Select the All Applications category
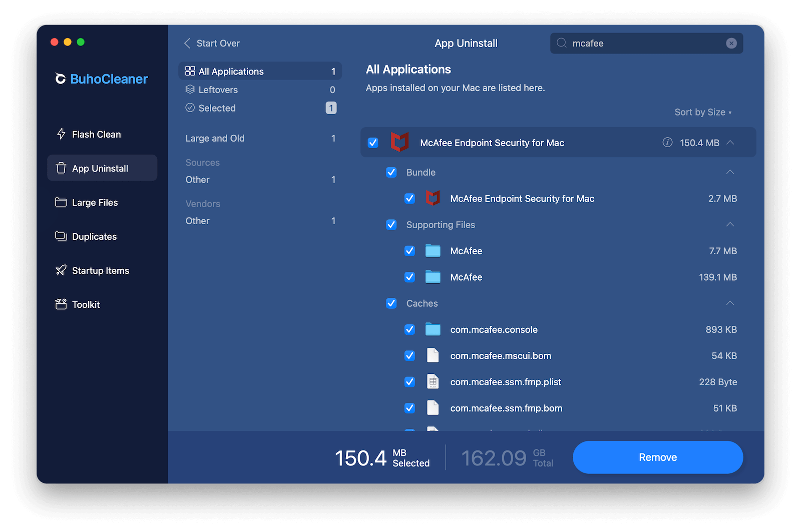This screenshot has width=801, height=532. tap(260, 71)
